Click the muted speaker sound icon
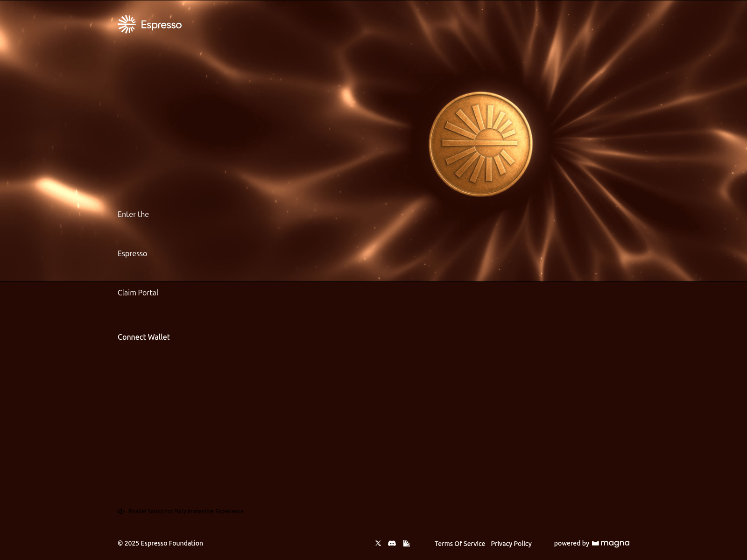This screenshot has width=747, height=560. [x=121, y=511]
